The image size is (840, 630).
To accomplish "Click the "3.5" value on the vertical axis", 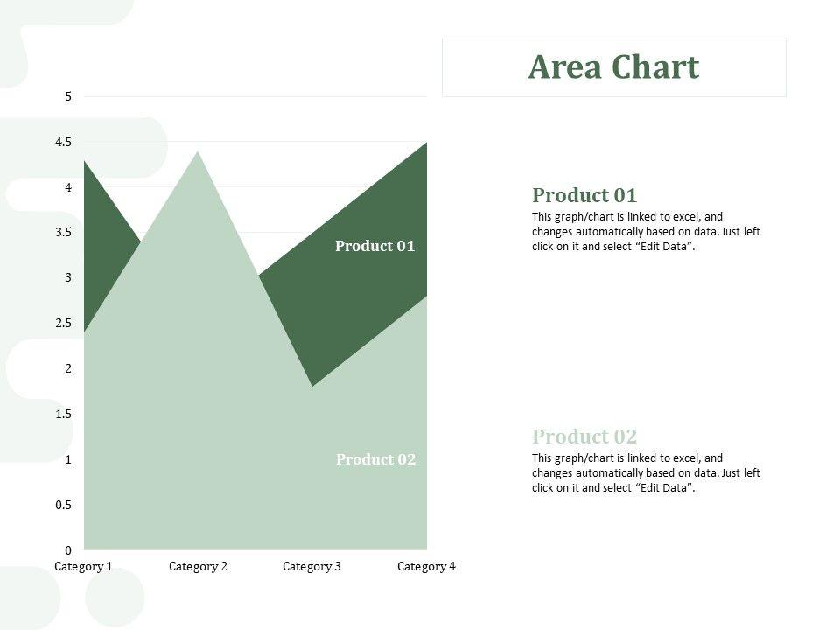I will [63, 232].
